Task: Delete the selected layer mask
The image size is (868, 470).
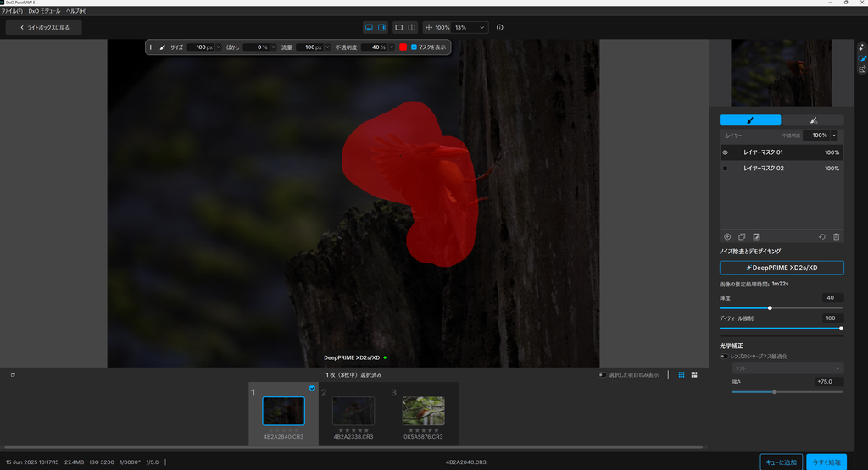Action: point(836,236)
